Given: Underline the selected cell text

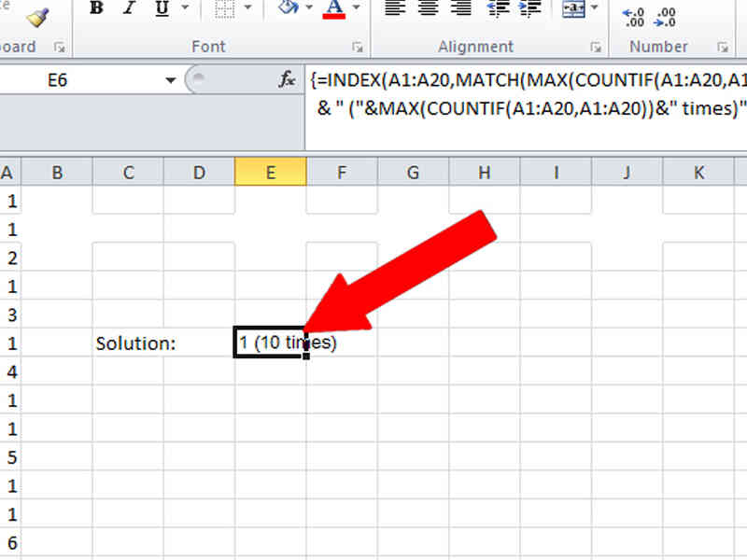Looking at the screenshot, I should click(161, 7).
